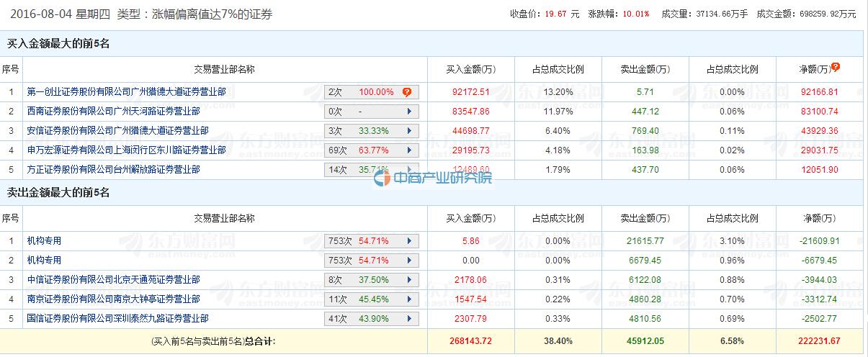868x357 pixels.
Task: Open 方正证券台州解放路证券营业部 link
Action: [113, 170]
